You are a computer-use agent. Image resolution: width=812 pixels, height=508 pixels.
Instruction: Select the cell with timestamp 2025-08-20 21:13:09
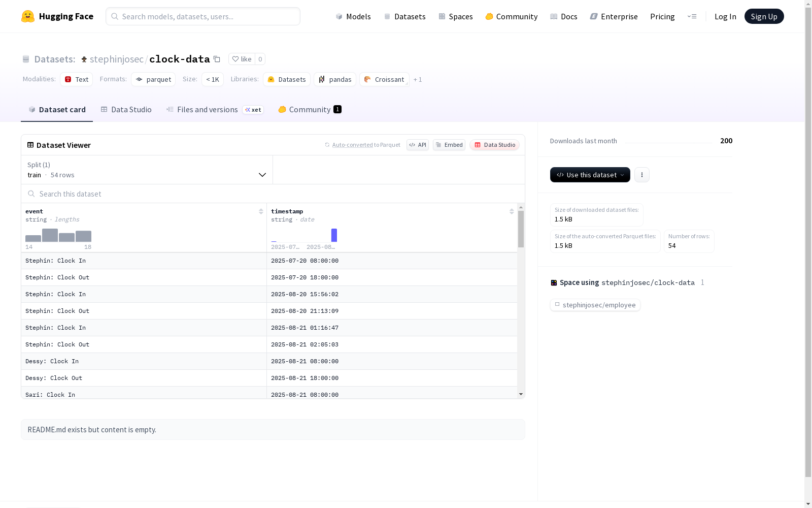[x=392, y=311]
